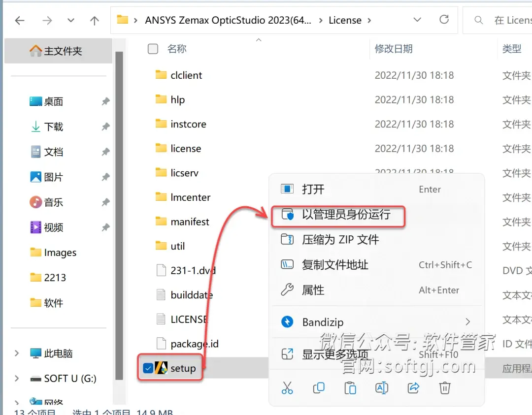This screenshot has width=532, height=415.
Task: Unpin 桌面 from quick access
Action: pyautogui.click(x=105, y=101)
